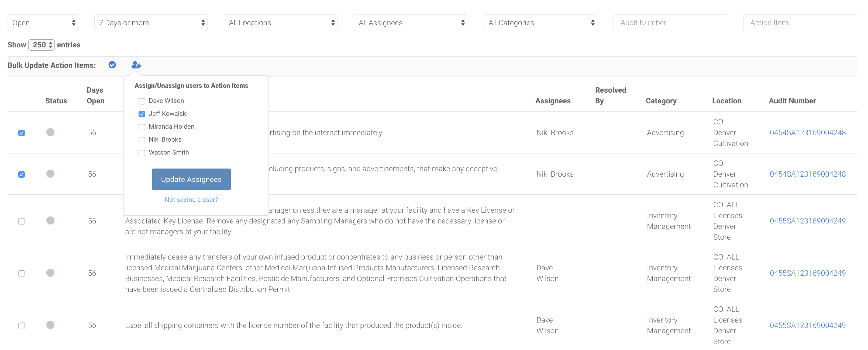Open the Open status filter dropdown

pos(43,23)
